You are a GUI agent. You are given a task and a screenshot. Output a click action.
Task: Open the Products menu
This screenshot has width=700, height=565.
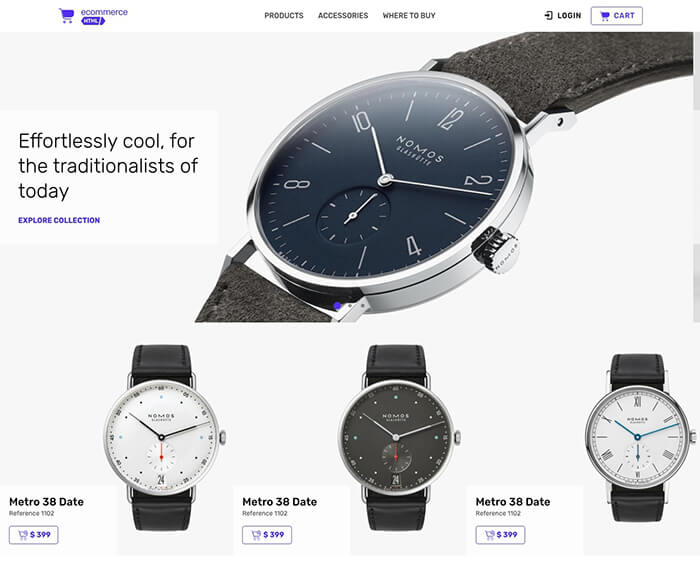tap(284, 16)
